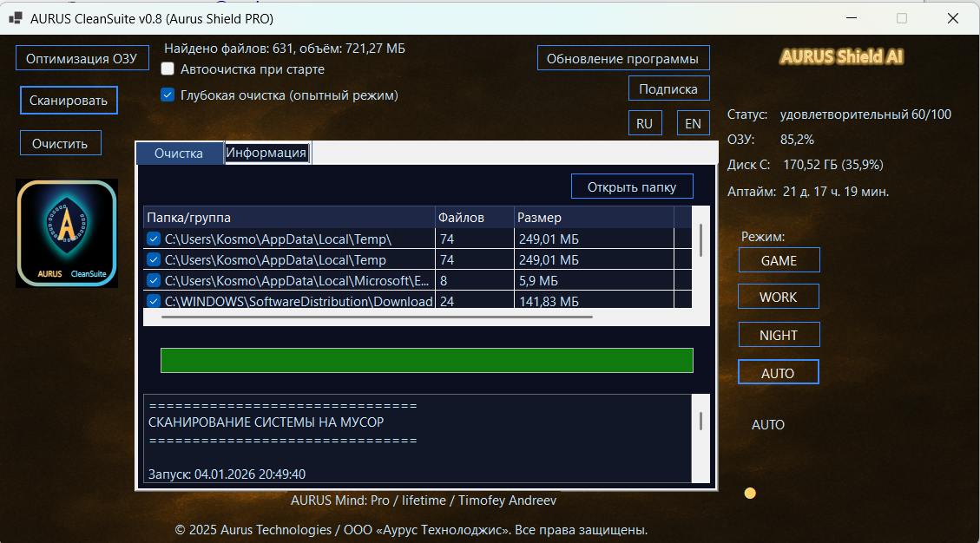This screenshot has width=980, height=543.
Task: Click the AURUS Shield AI title
Action: tap(841, 57)
